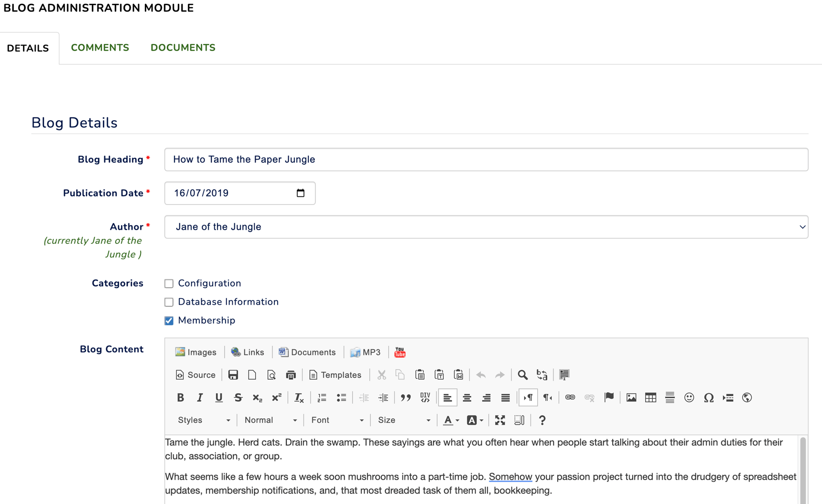Remove formatting from selection

[299, 397]
